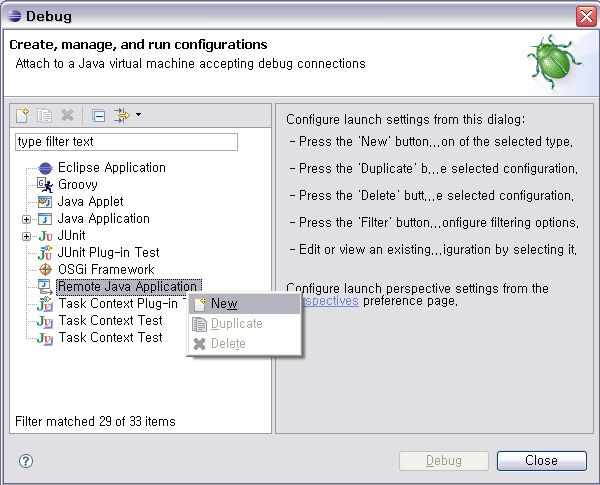
Task: Select Groovy label in tree
Action: pyautogui.click(x=78, y=185)
